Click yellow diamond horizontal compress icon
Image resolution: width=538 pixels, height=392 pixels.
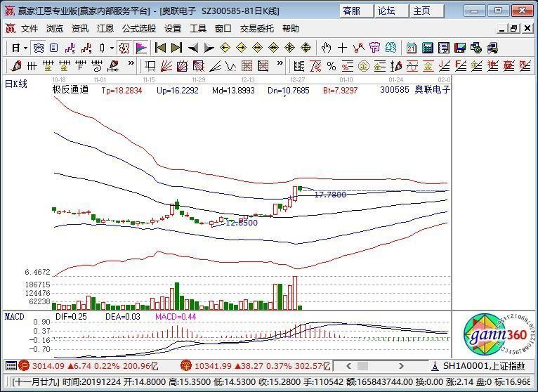point(273,48)
